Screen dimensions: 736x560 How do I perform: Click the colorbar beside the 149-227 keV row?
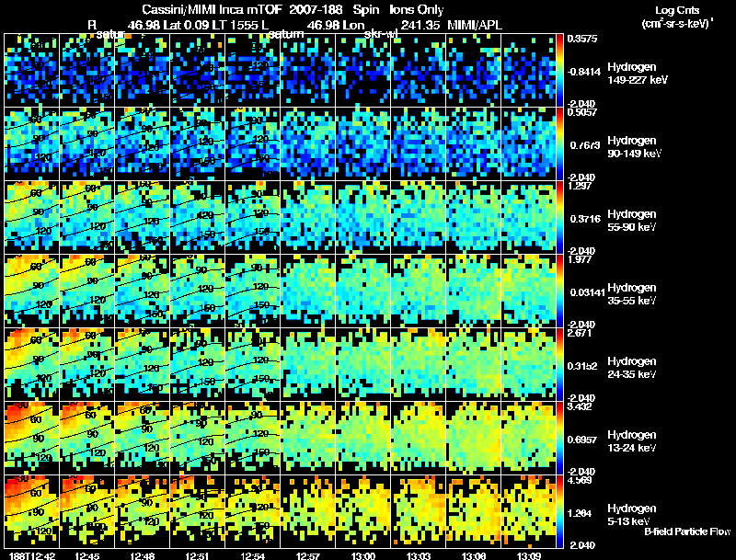coord(559,70)
